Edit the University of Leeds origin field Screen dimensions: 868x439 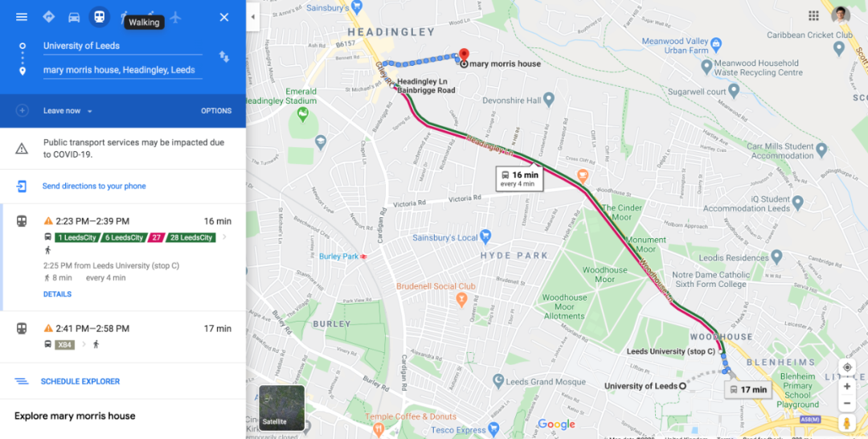tap(122, 46)
